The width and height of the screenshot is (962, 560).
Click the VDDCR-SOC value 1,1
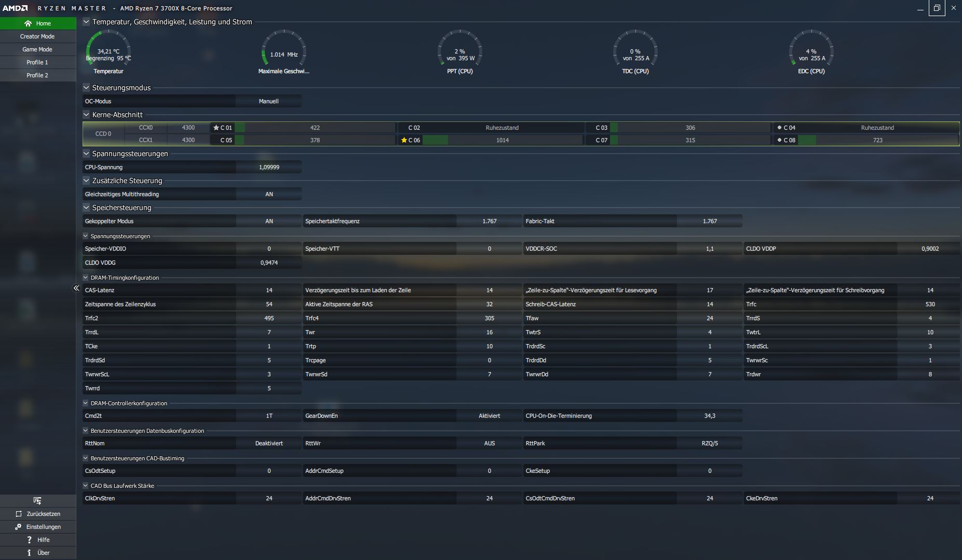coord(710,249)
